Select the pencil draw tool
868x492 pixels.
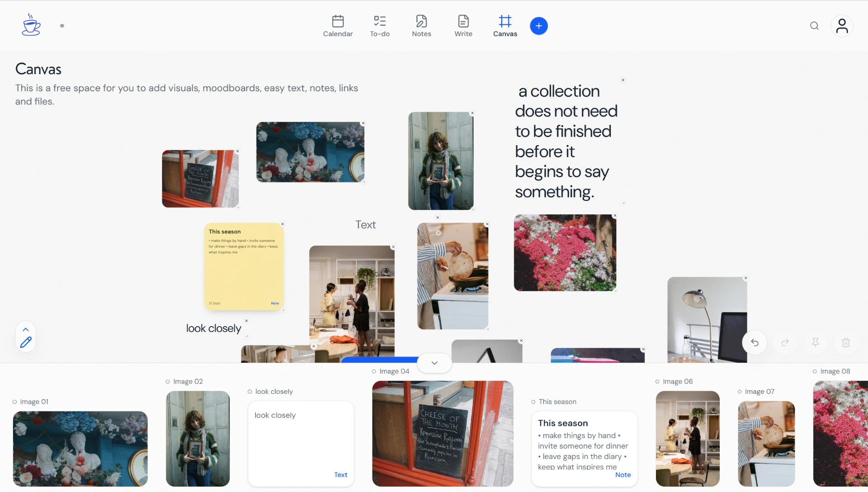[x=26, y=342]
